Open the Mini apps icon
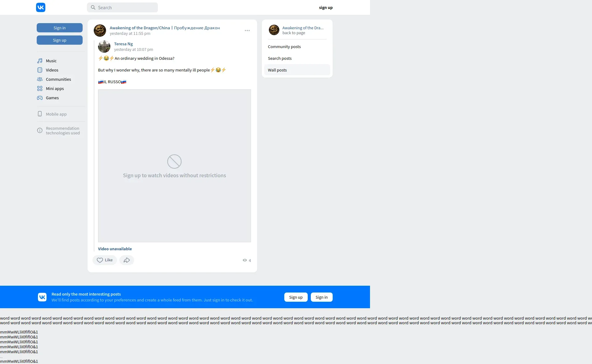 pyautogui.click(x=40, y=88)
